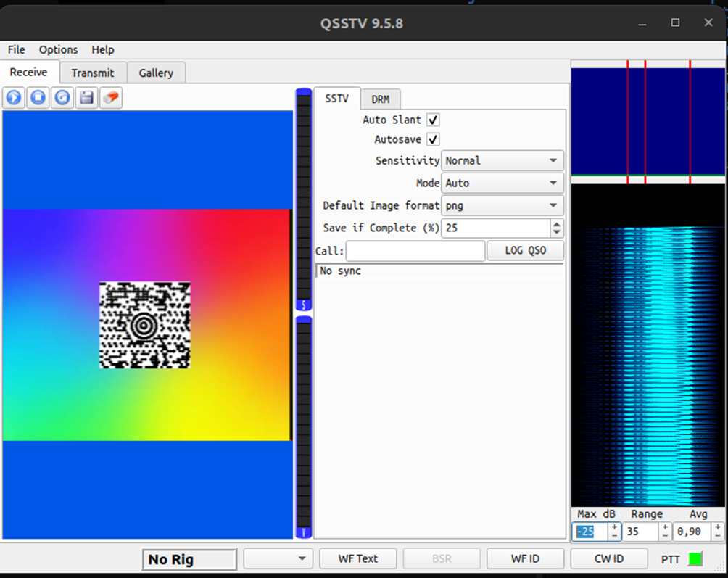The image size is (728, 578).
Task: Open the Sensitivity dropdown
Action: pos(502,161)
